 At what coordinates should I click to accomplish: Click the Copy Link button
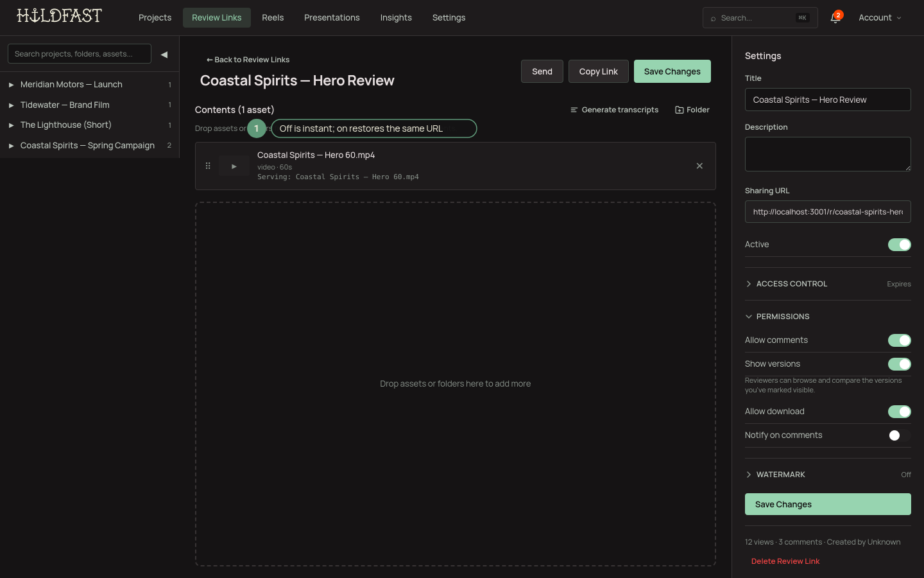coord(599,71)
